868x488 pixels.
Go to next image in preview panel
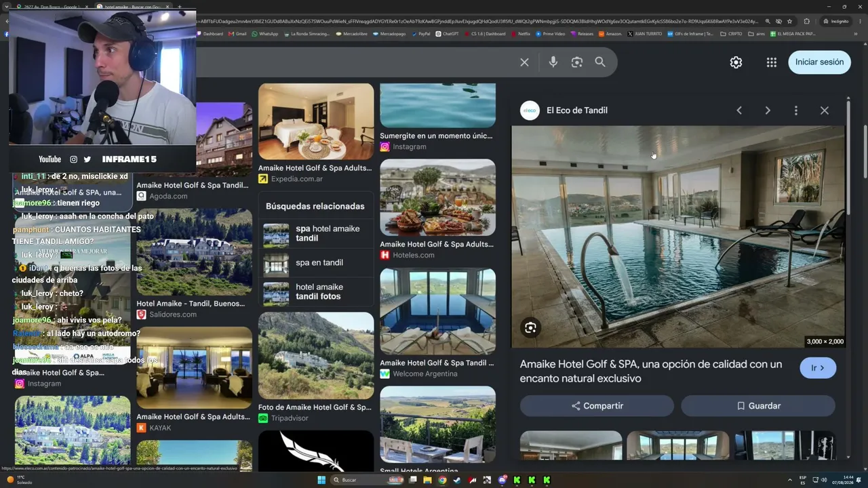[768, 110]
